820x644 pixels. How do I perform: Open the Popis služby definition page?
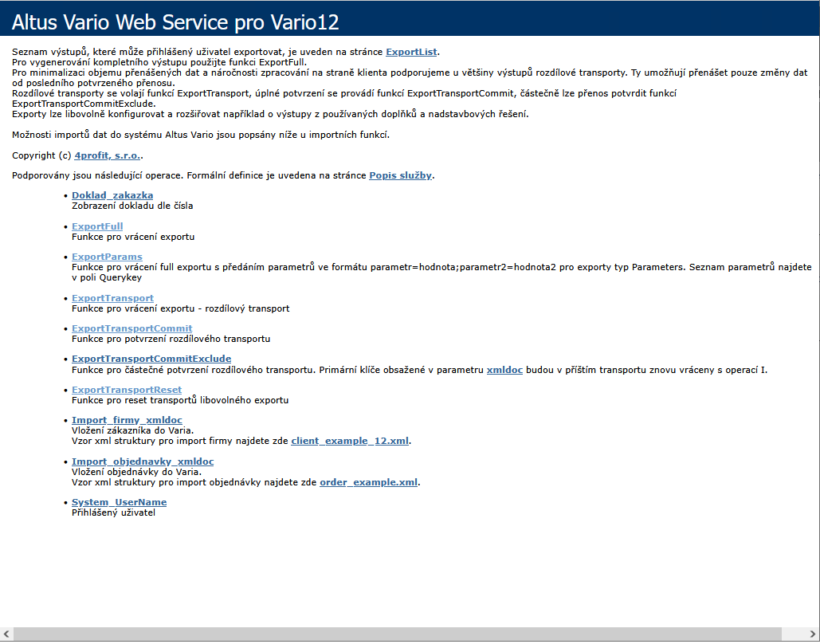[399, 175]
